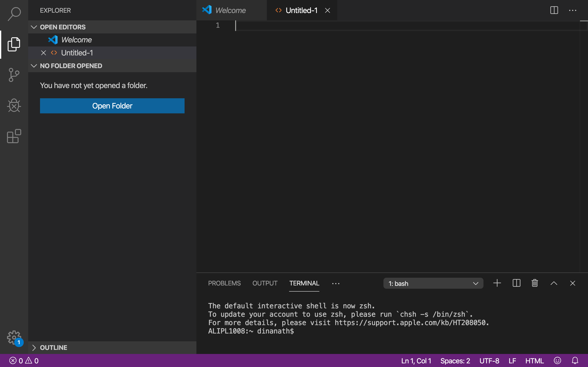Open the Source Control view

coord(14,75)
